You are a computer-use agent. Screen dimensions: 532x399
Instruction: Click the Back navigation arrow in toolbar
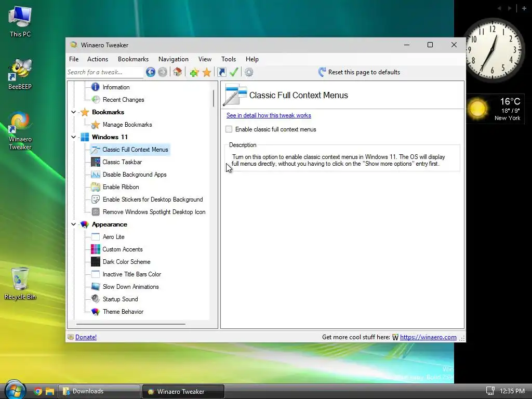click(x=151, y=72)
